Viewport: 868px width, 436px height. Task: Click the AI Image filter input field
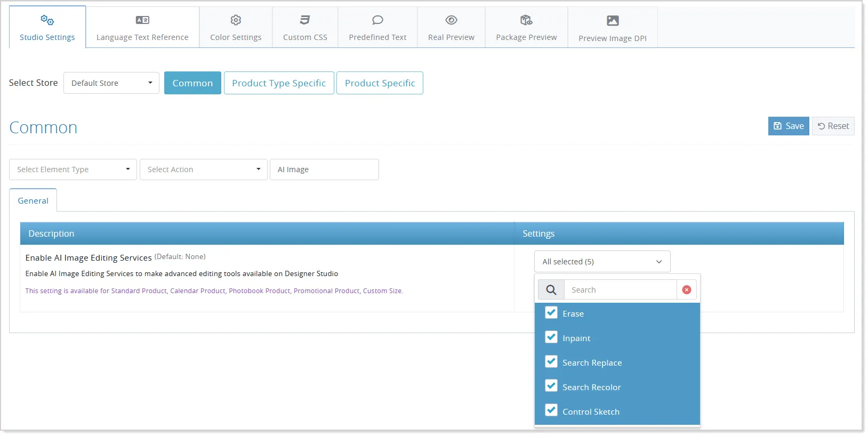pos(324,169)
